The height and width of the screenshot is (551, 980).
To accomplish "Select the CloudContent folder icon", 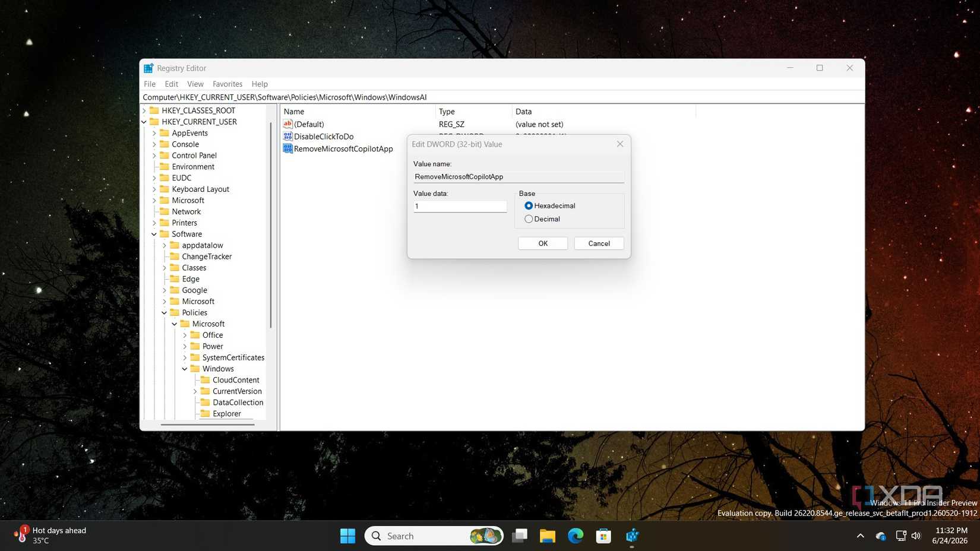I will (206, 380).
